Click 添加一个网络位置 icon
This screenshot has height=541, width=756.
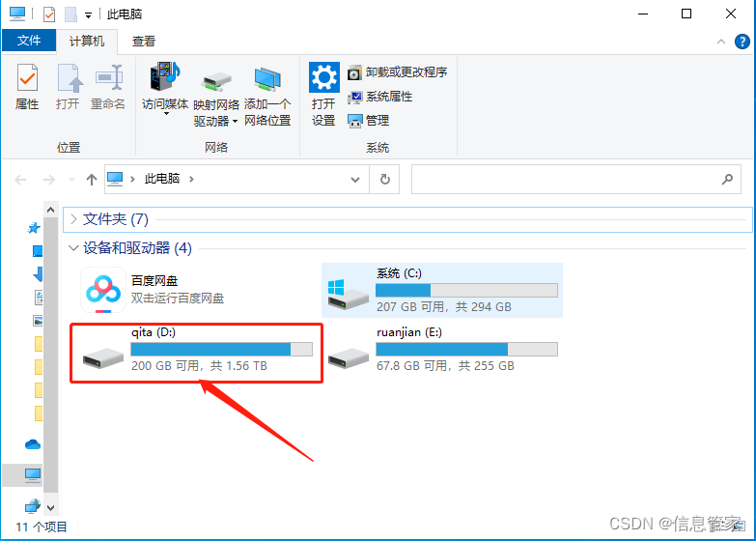[x=267, y=79]
